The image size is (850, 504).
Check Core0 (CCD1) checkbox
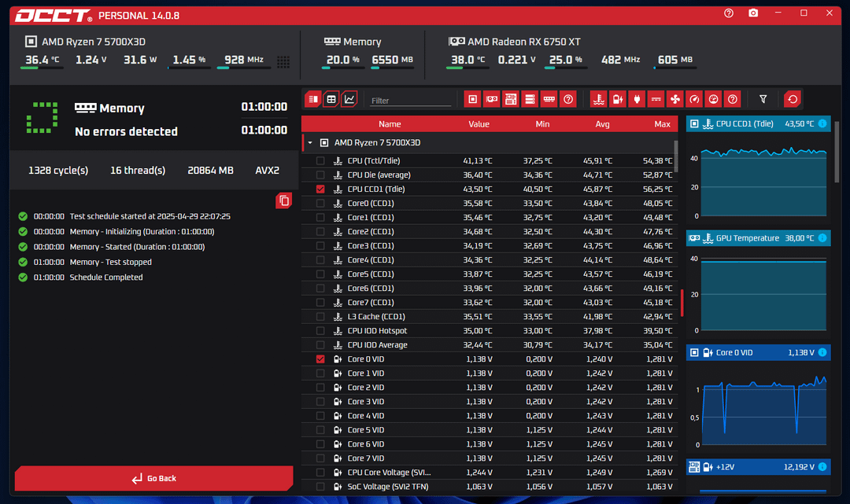pos(320,203)
